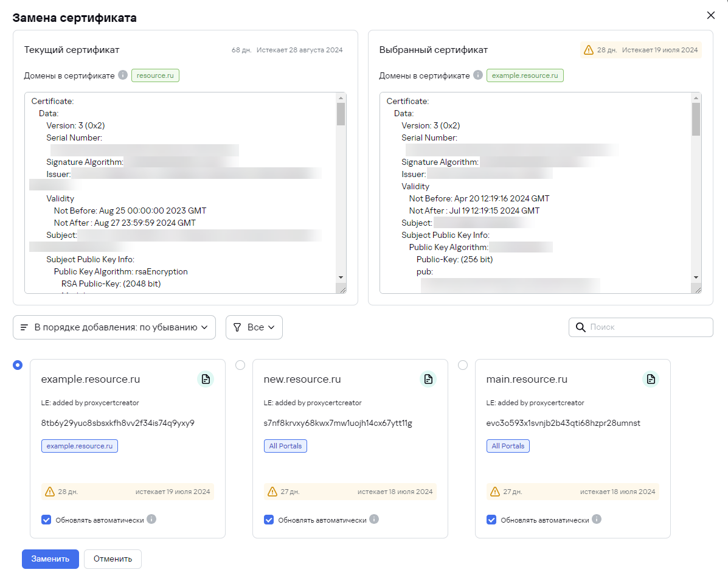Click the 'Поиск' search field

click(648, 327)
